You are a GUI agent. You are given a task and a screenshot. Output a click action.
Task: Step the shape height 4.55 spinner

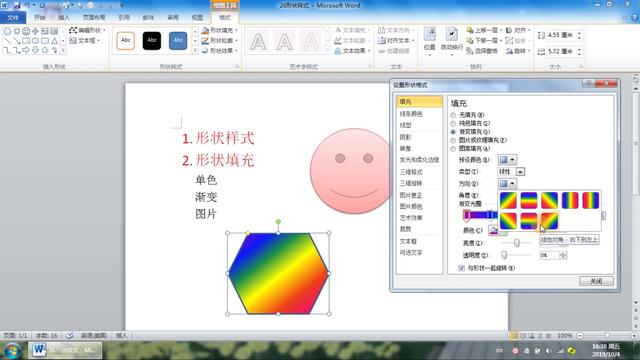click(579, 35)
